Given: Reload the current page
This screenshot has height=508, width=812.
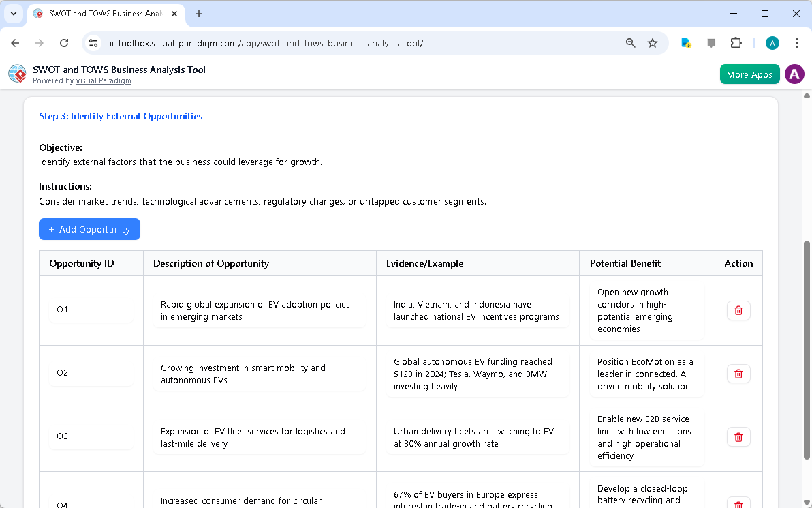Looking at the screenshot, I should tap(64, 42).
